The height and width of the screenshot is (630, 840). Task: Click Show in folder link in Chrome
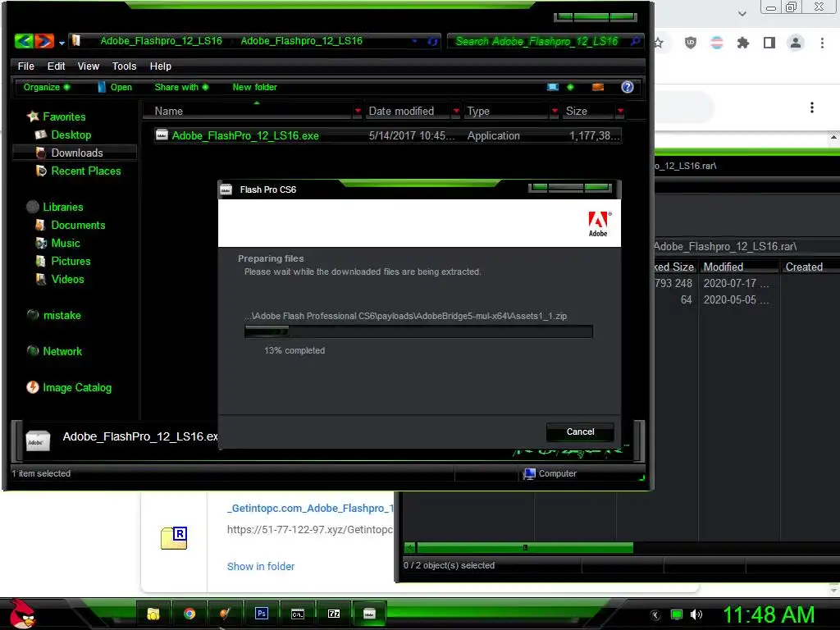(260, 566)
